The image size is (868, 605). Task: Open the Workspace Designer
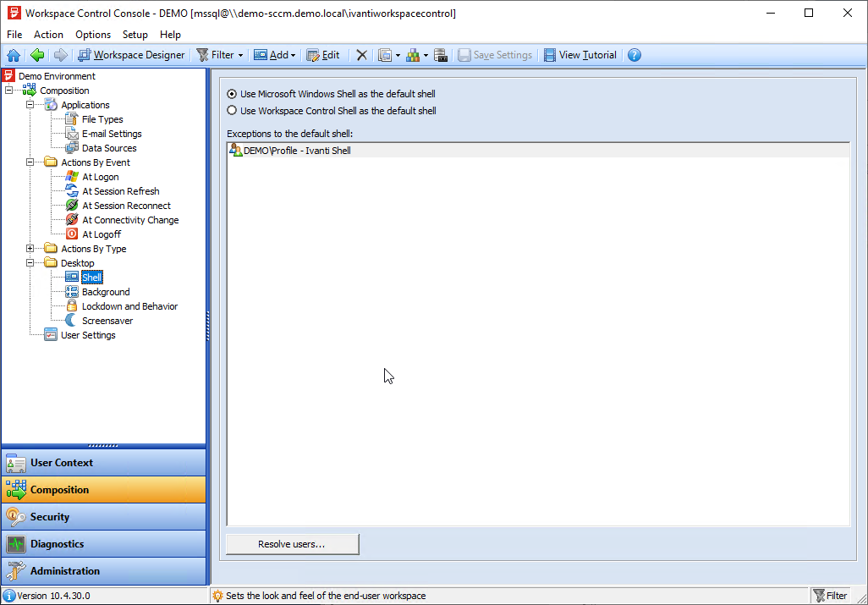click(x=131, y=55)
